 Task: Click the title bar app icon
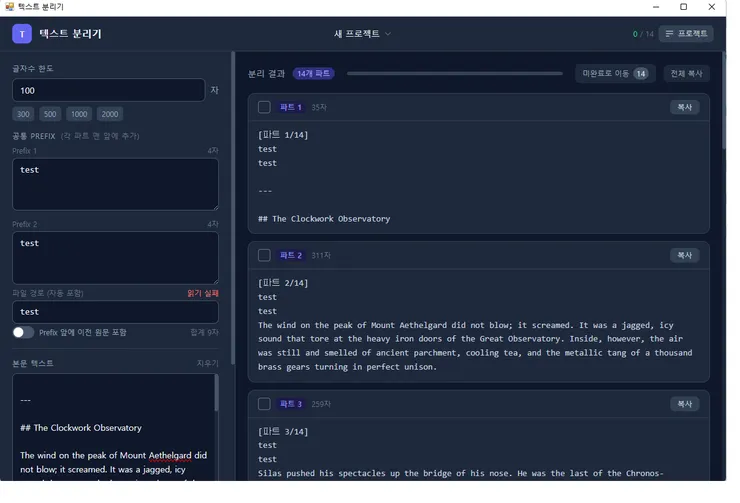tap(9, 7)
